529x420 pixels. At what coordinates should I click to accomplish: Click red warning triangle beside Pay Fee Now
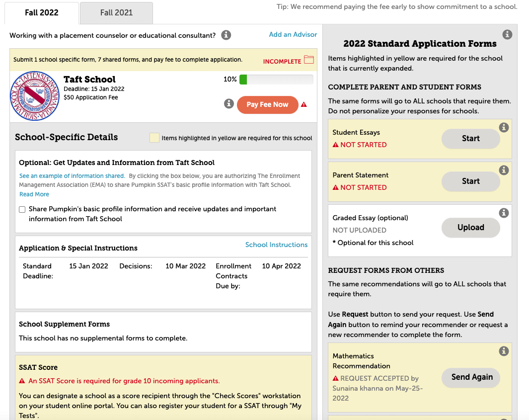click(304, 105)
